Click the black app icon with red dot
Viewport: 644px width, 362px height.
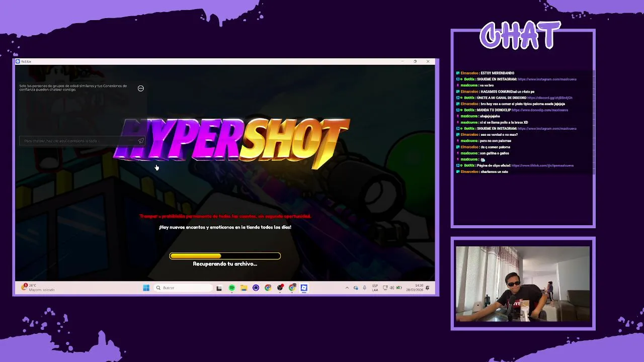coord(280,288)
